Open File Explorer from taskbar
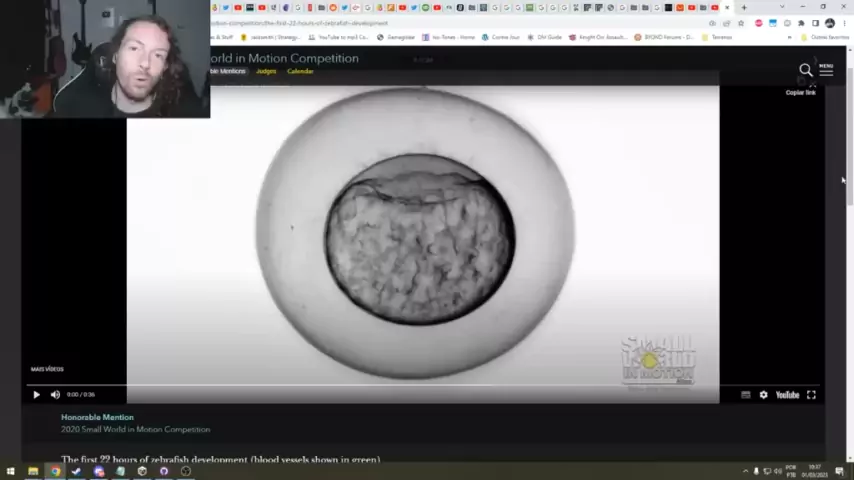Image resolution: width=854 pixels, height=480 pixels. [33, 471]
